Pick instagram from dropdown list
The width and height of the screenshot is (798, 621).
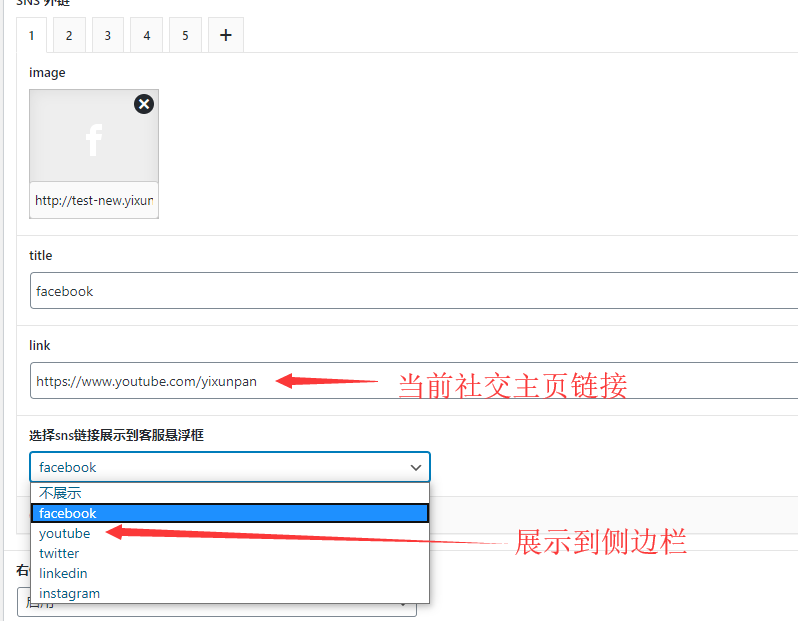pos(230,594)
